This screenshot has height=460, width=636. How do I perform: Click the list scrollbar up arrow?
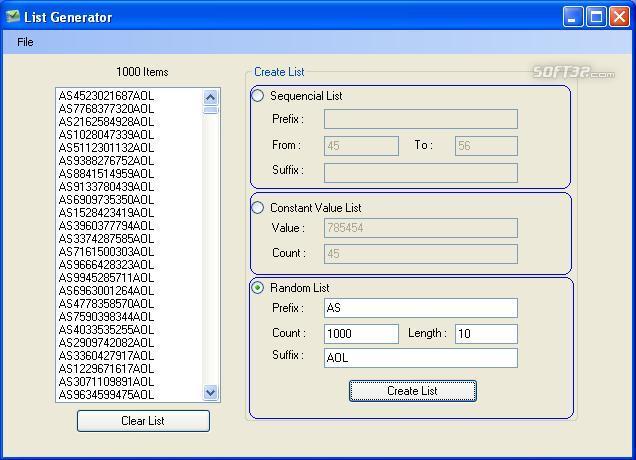tap(211, 97)
